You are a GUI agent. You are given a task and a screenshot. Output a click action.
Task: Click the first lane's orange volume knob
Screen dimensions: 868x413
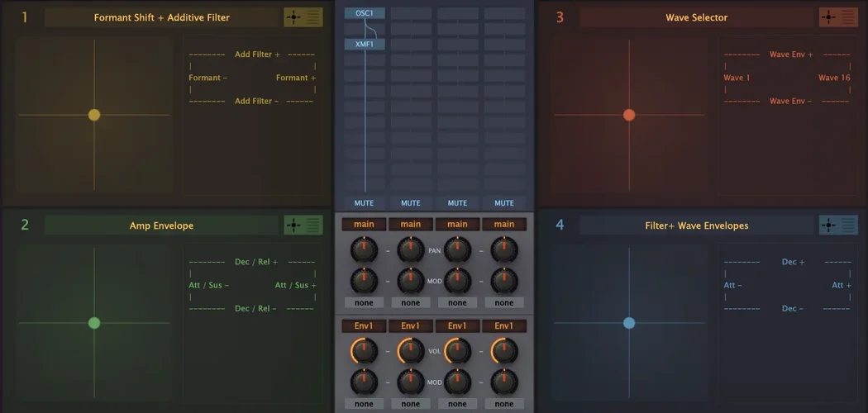pos(364,352)
